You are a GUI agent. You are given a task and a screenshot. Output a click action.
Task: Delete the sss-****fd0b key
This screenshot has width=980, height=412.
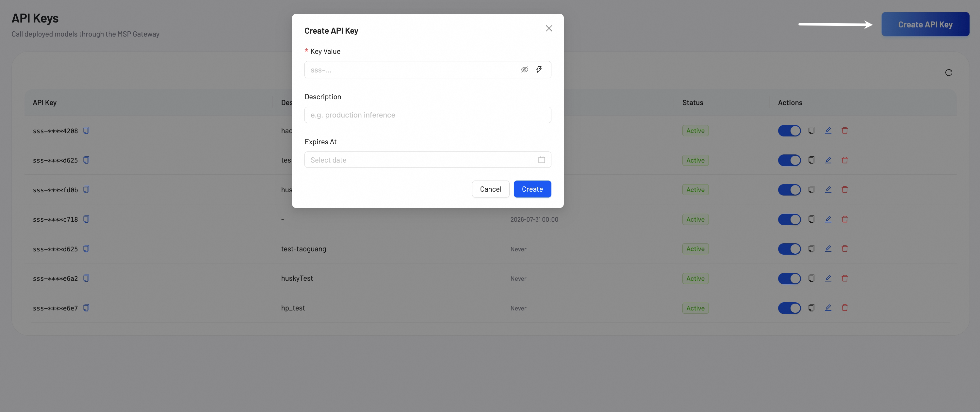844,189
